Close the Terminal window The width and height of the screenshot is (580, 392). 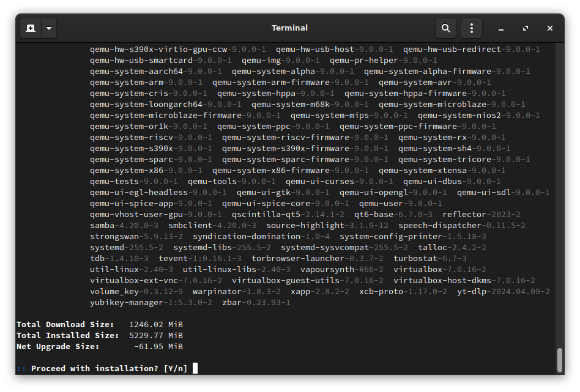(x=550, y=28)
